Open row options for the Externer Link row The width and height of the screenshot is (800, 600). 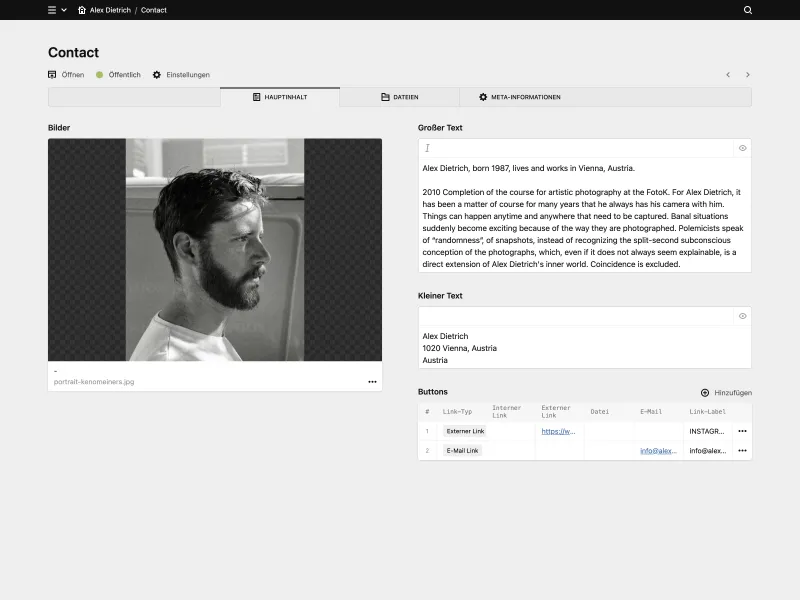(743, 431)
